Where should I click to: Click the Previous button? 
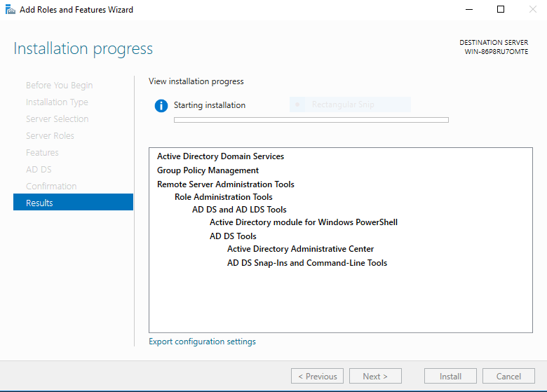(317, 377)
